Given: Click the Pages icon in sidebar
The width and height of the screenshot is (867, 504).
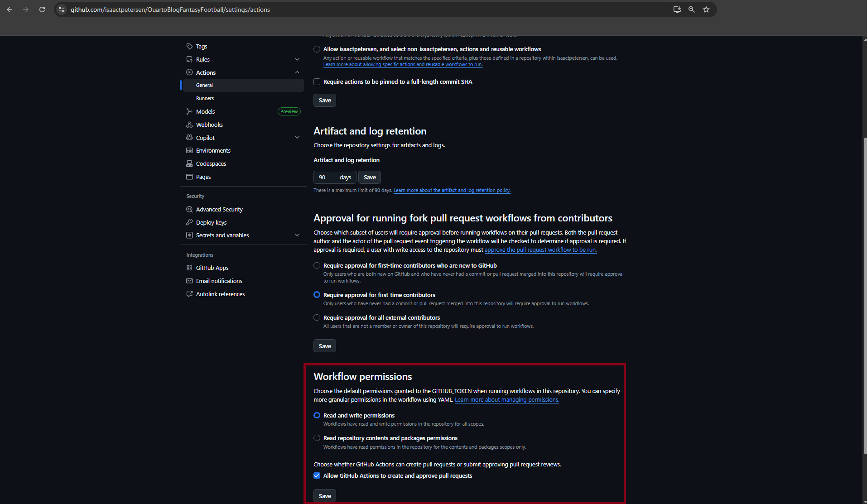Looking at the screenshot, I should point(189,177).
